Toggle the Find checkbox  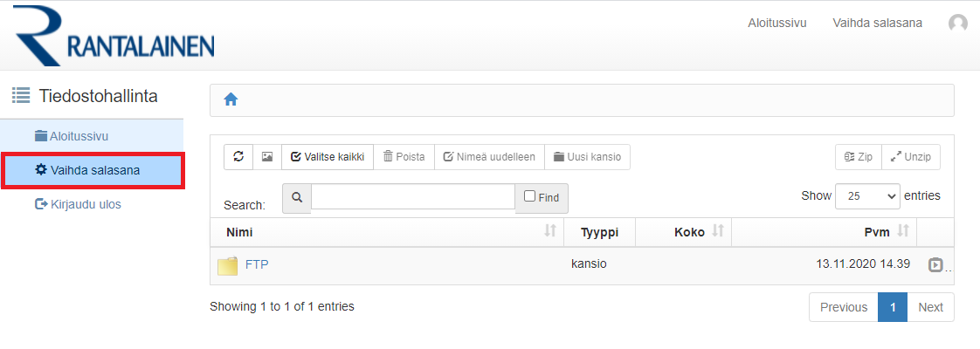[x=529, y=197]
